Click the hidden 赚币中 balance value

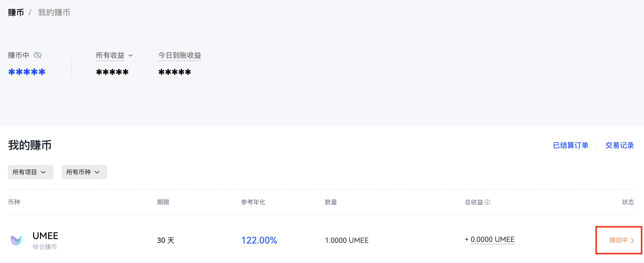click(x=27, y=72)
